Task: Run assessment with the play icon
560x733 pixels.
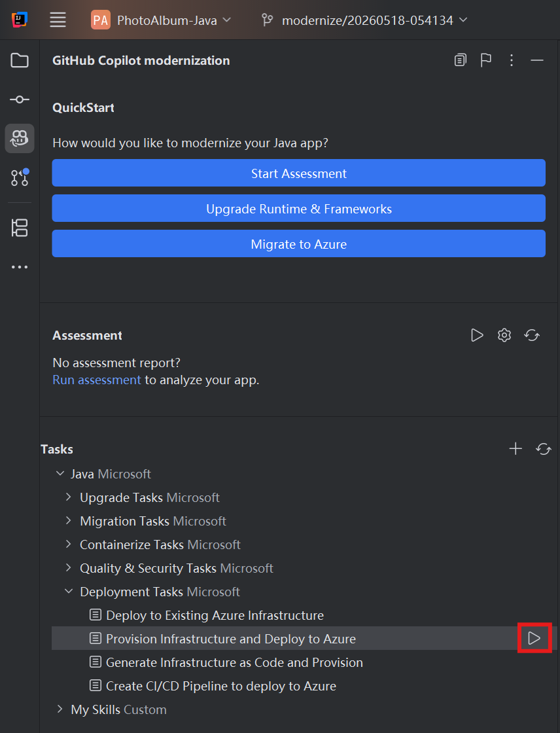Action: tap(477, 335)
